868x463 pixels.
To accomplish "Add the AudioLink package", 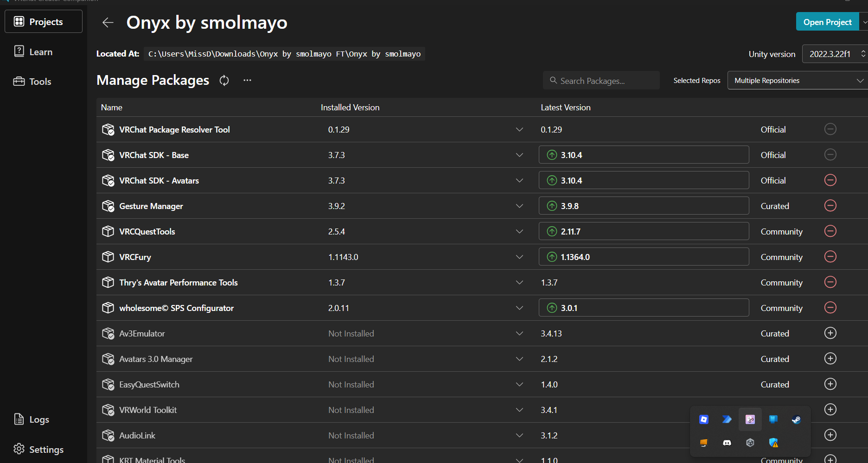I will pyautogui.click(x=830, y=435).
